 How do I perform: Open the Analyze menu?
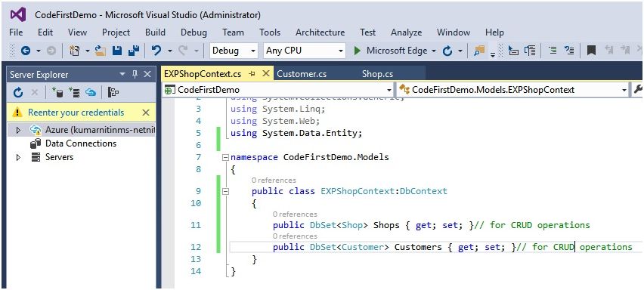[406, 32]
